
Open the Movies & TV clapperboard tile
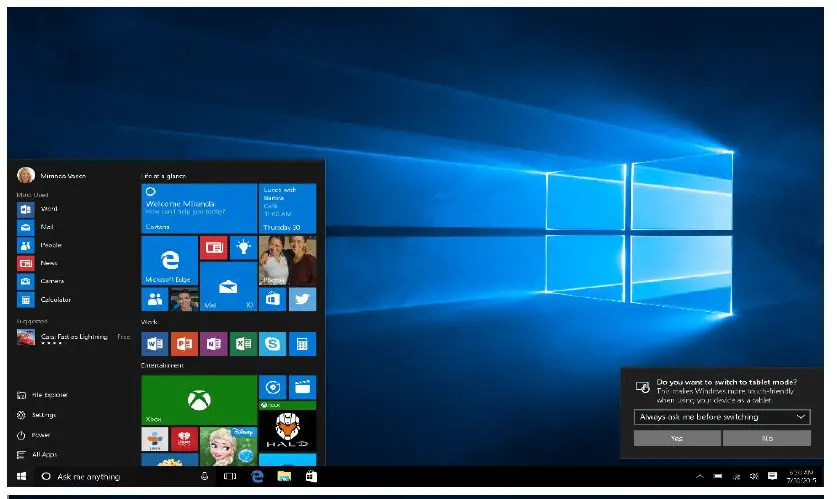[x=302, y=387]
